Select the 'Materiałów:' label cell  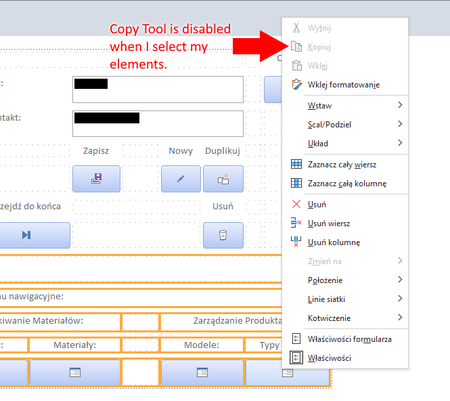(60, 321)
